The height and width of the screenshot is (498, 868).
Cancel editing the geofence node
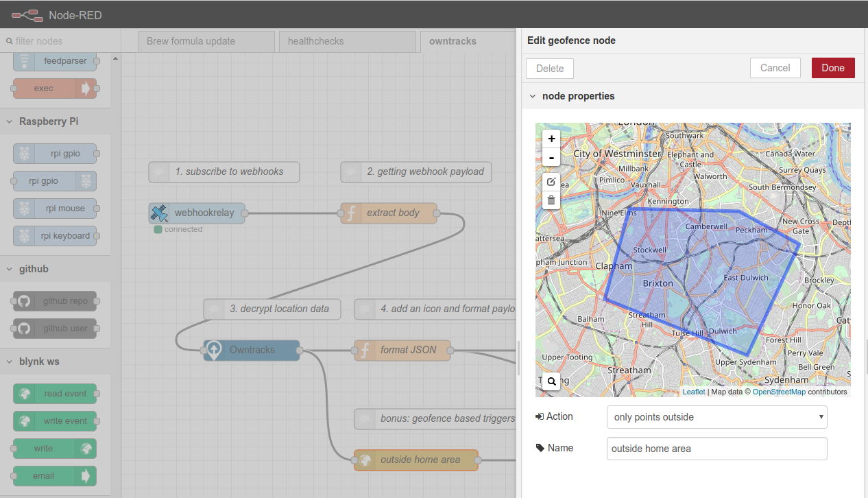(775, 68)
